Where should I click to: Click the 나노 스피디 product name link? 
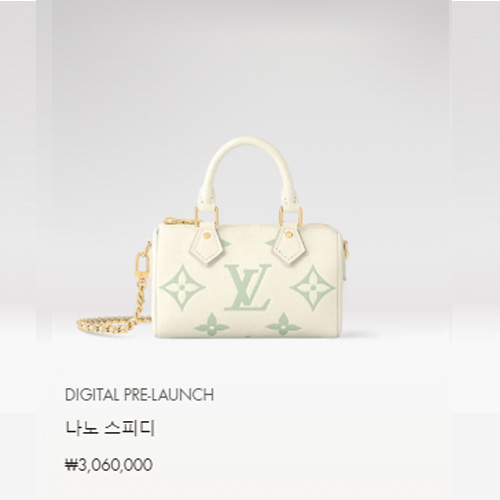110,429
